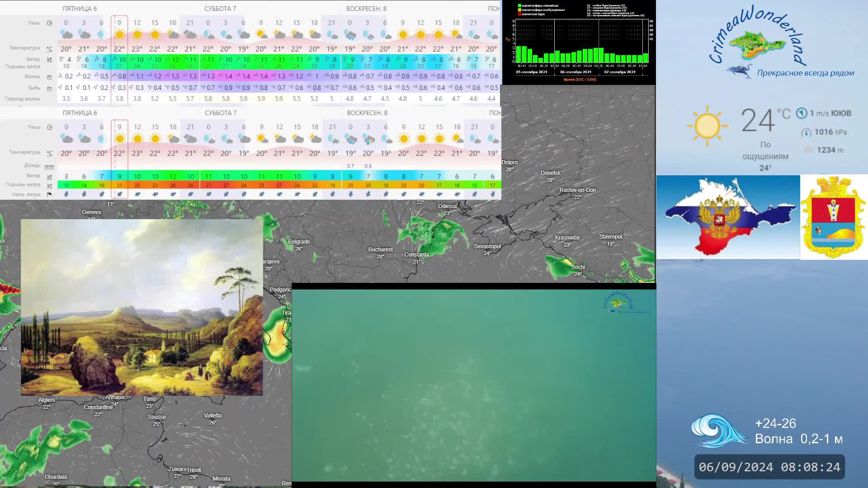Click the Sevastopol label on the map

click(x=487, y=246)
